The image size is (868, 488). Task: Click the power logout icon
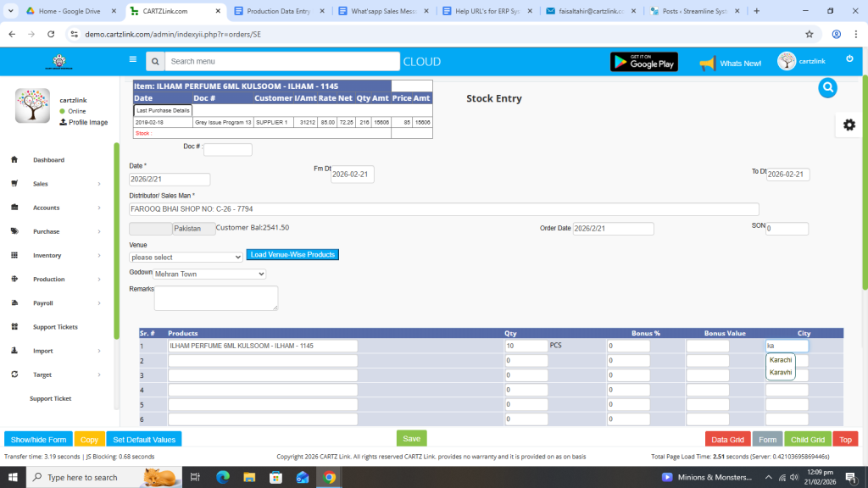tap(849, 58)
